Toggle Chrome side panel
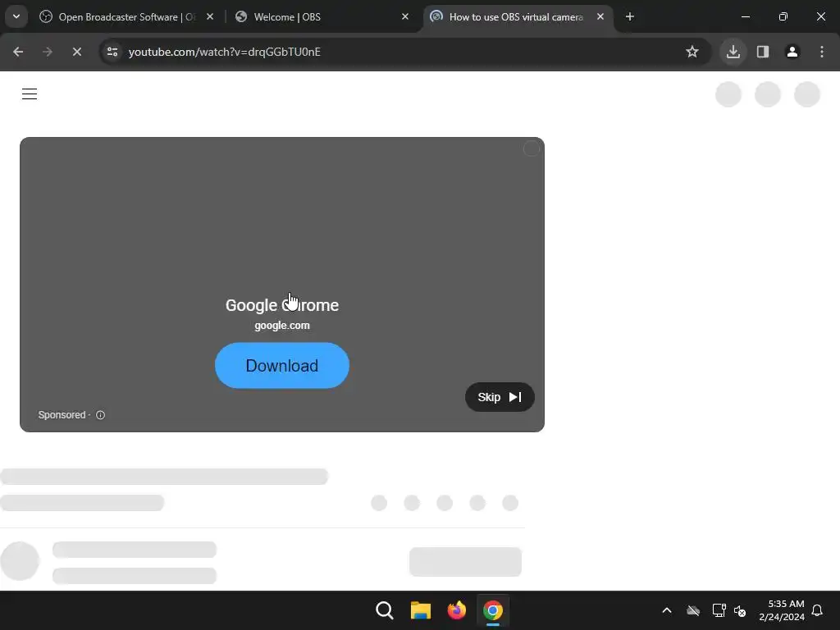The image size is (840, 630). pyautogui.click(x=763, y=52)
